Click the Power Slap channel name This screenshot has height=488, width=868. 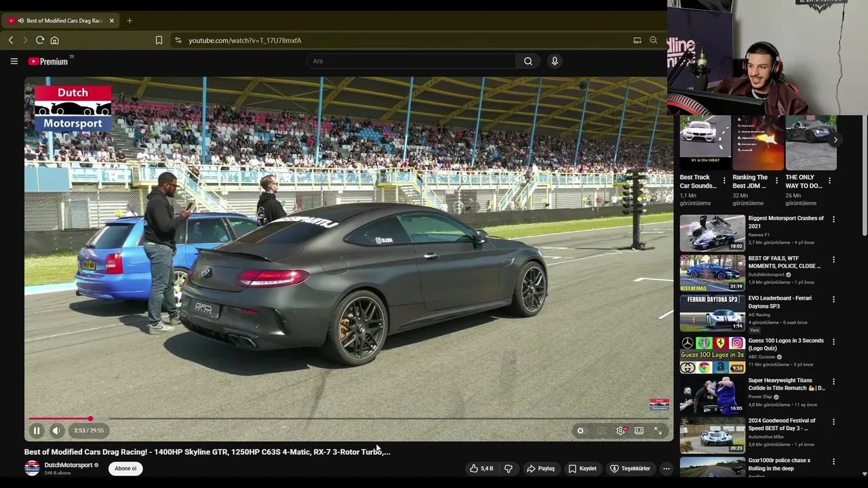point(760,397)
